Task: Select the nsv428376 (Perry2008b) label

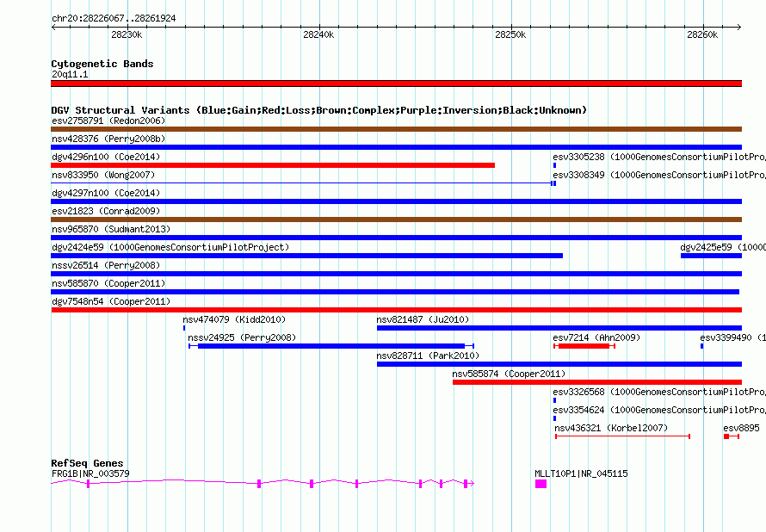Action: point(108,139)
